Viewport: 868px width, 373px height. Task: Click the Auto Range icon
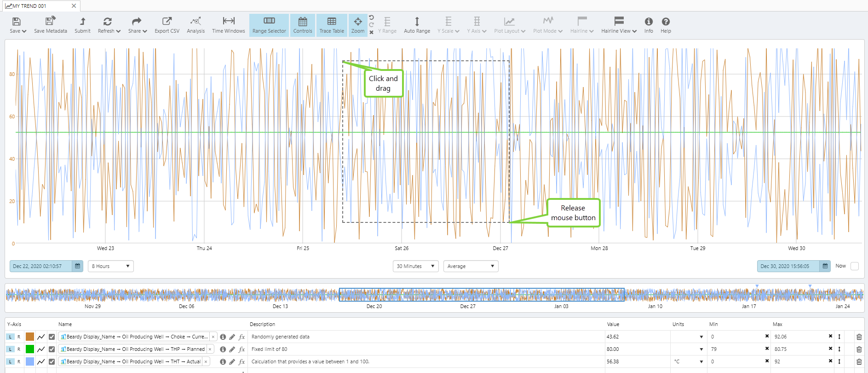pyautogui.click(x=417, y=25)
